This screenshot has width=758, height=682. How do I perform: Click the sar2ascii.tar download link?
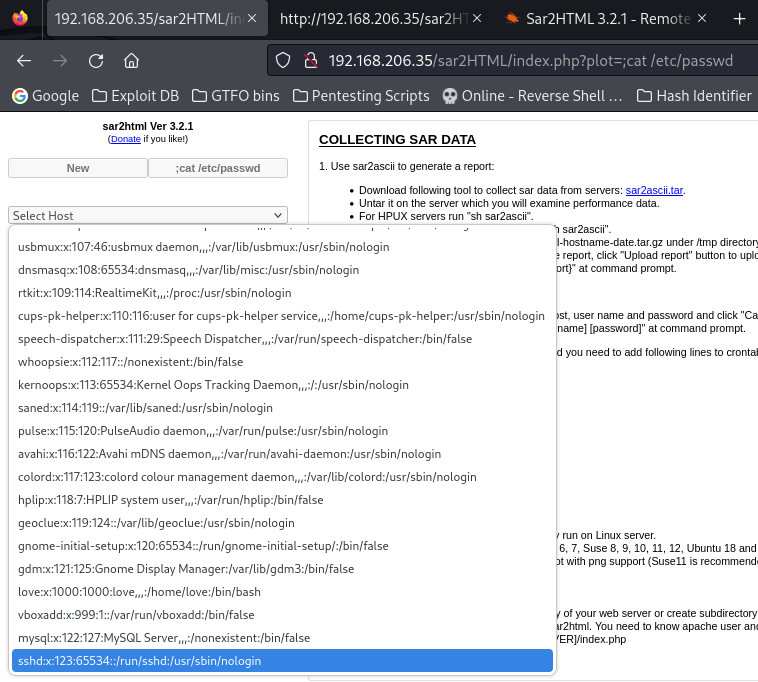pos(654,190)
